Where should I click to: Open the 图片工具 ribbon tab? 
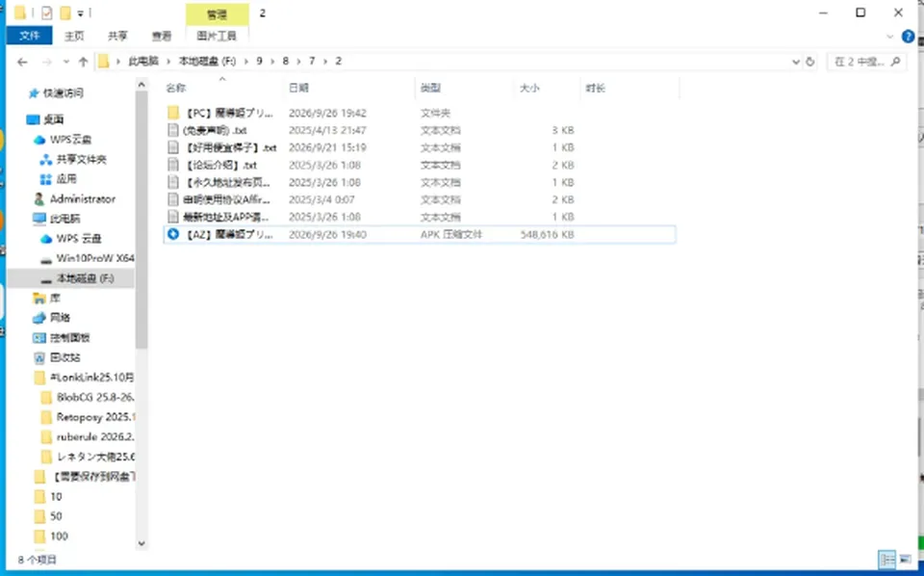[217, 36]
